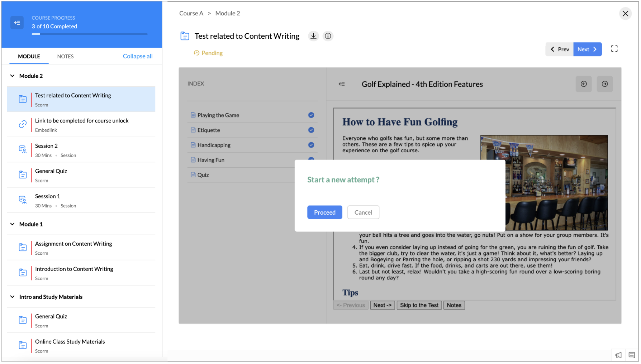Screen dimensions: 641x364
Task: Collapse the course sidebar using the blue back icon
Action: 17,23
